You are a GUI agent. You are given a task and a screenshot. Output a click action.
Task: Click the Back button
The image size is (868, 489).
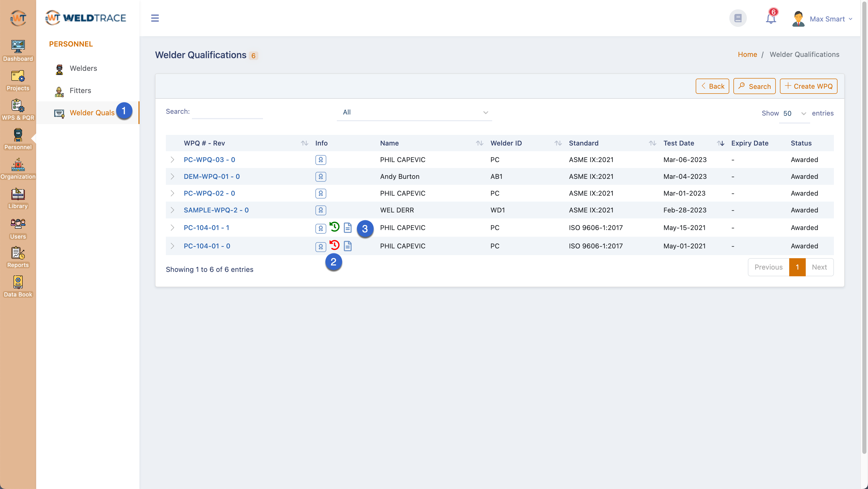(x=712, y=86)
